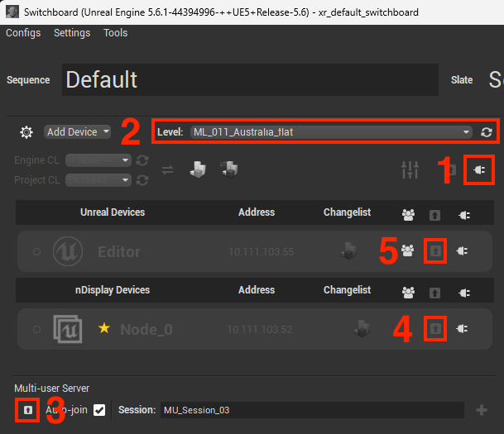Toggle multi-user join icon on Editor row
Screen dimensions: 504x434
coord(407,250)
